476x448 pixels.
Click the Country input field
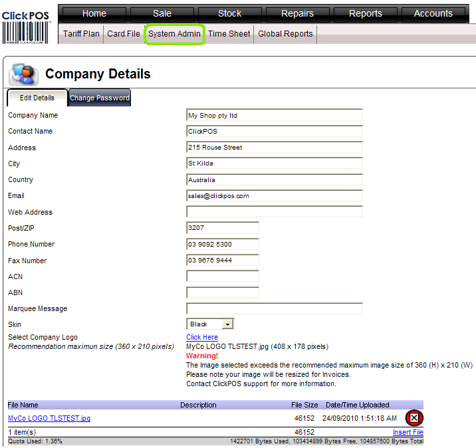point(275,180)
